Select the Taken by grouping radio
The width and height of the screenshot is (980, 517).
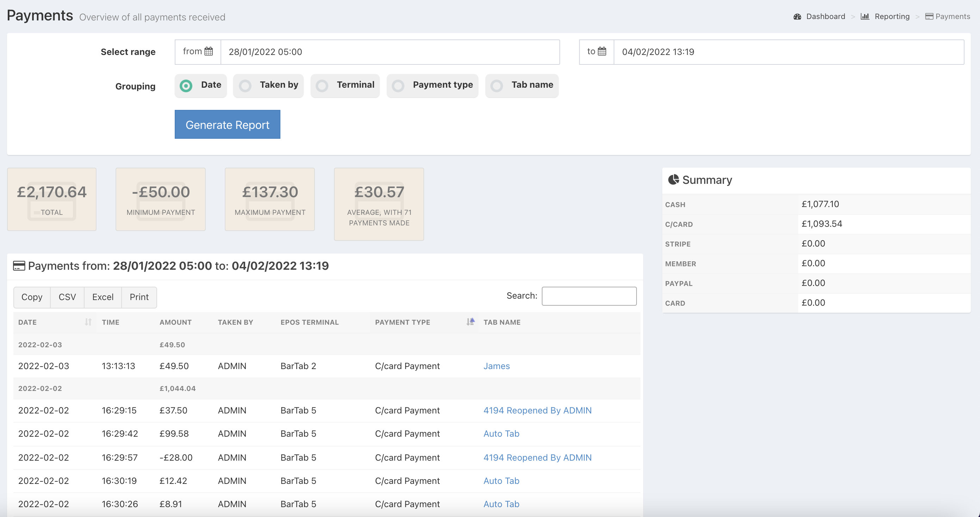click(246, 86)
